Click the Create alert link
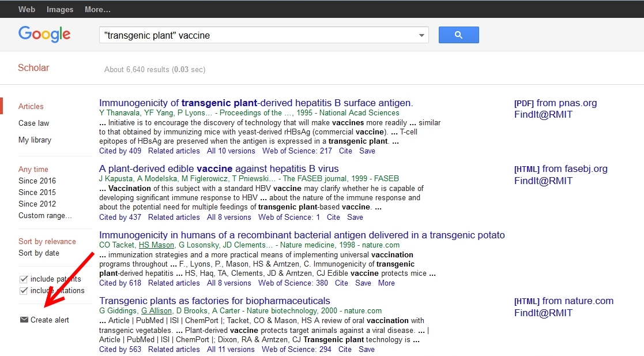644x356 pixels. [x=50, y=320]
